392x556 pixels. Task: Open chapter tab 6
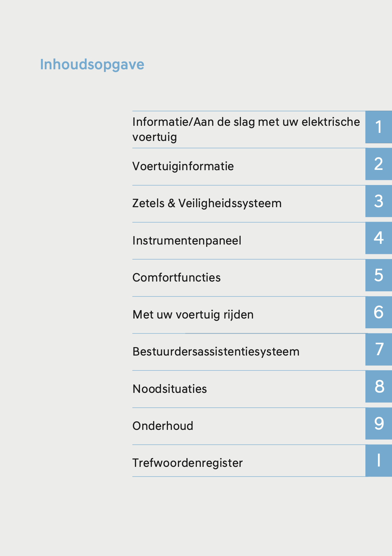click(379, 312)
